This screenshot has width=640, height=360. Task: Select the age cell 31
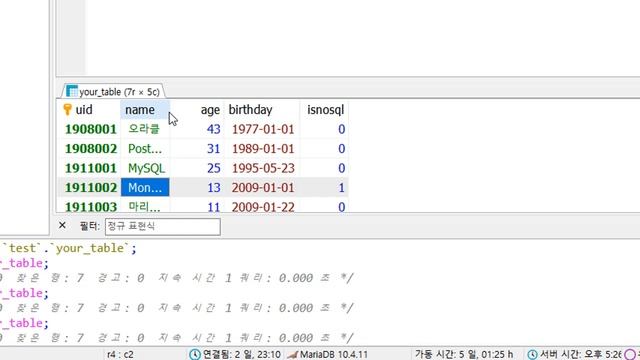pos(197,149)
